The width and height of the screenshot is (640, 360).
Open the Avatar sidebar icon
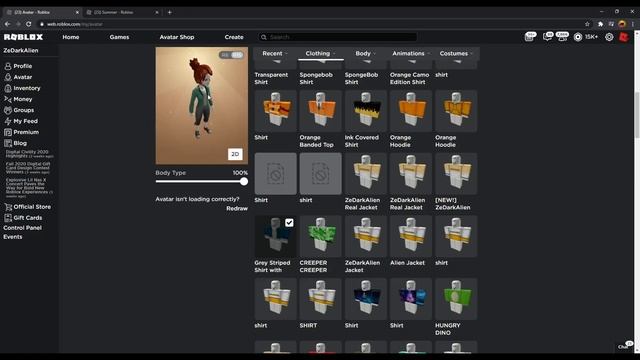point(8,77)
